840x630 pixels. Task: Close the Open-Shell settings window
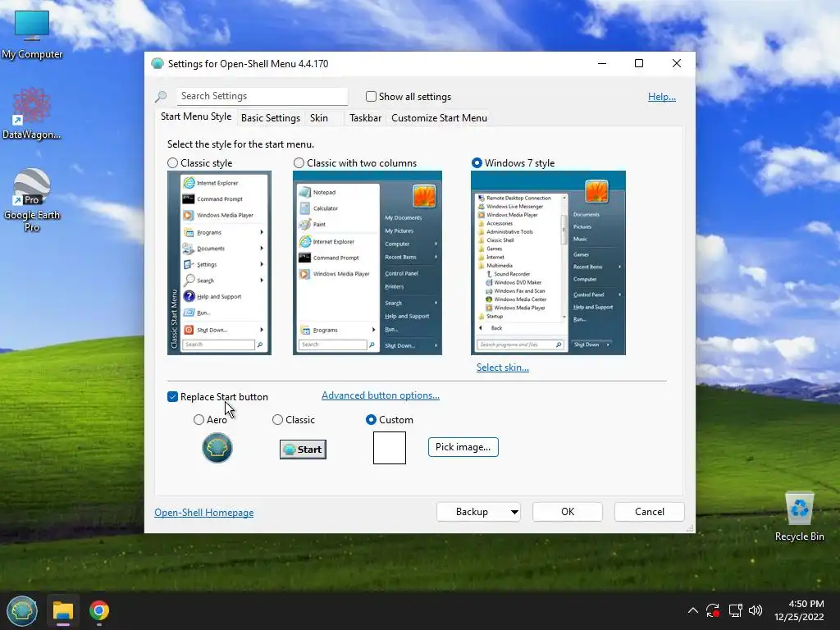pos(677,64)
